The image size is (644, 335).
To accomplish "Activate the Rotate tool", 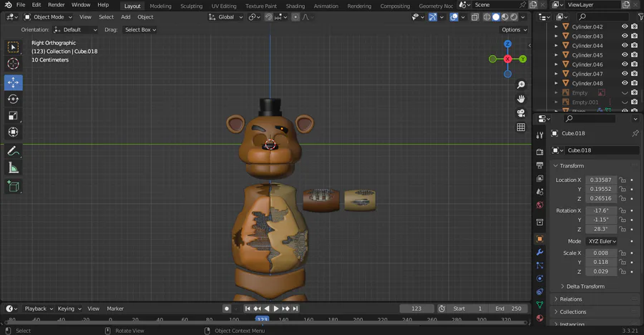I will [14, 99].
